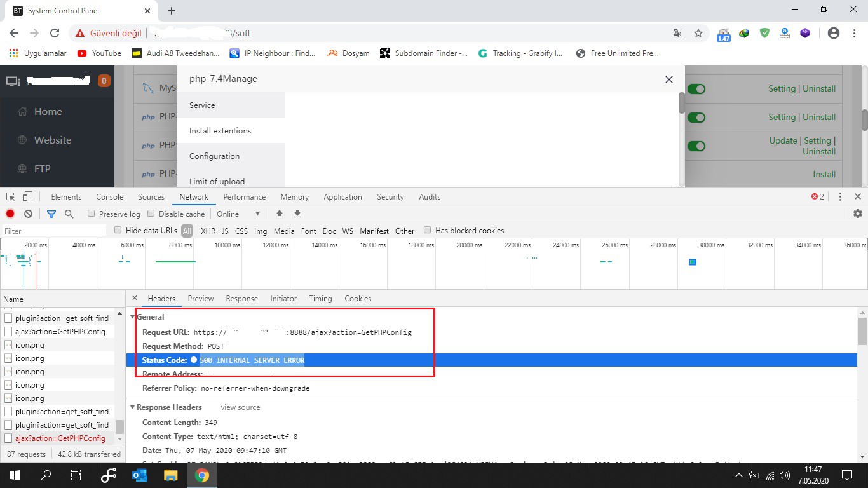Viewport: 868px width, 488px height.
Task: Select the XHR filter type
Action: (x=208, y=231)
